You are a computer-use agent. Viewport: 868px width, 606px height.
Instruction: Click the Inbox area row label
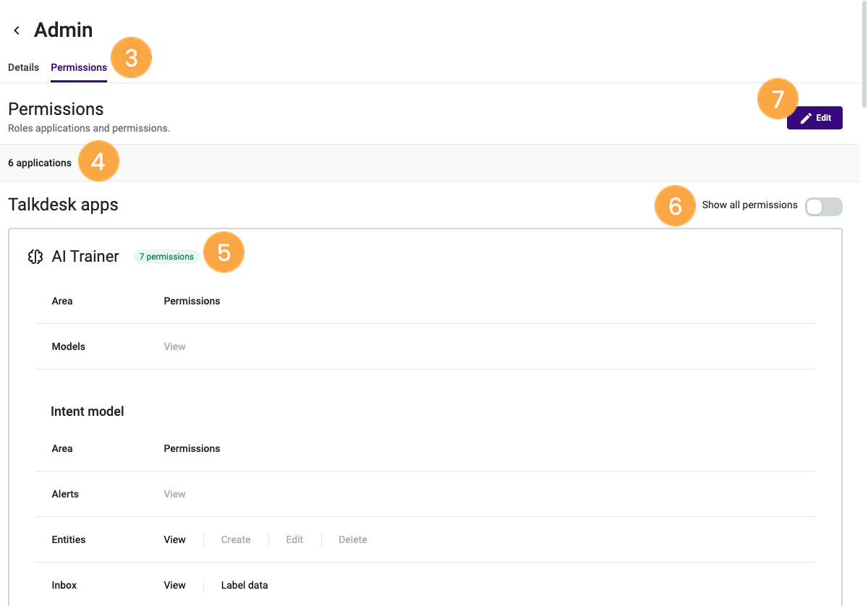point(64,585)
